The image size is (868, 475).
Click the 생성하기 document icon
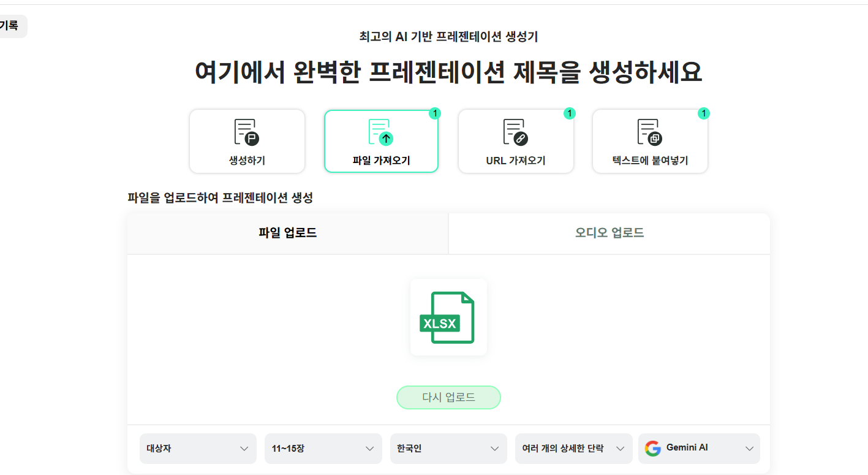pos(246,132)
